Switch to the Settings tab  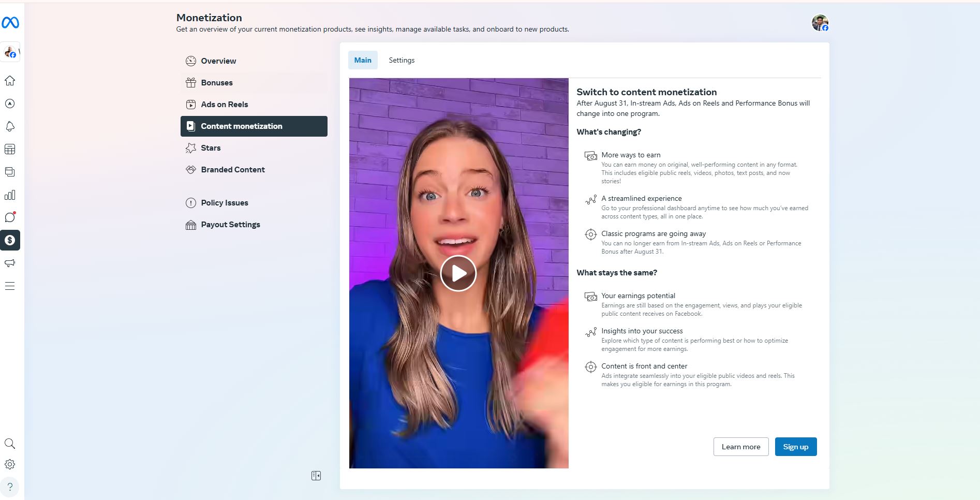pos(402,60)
